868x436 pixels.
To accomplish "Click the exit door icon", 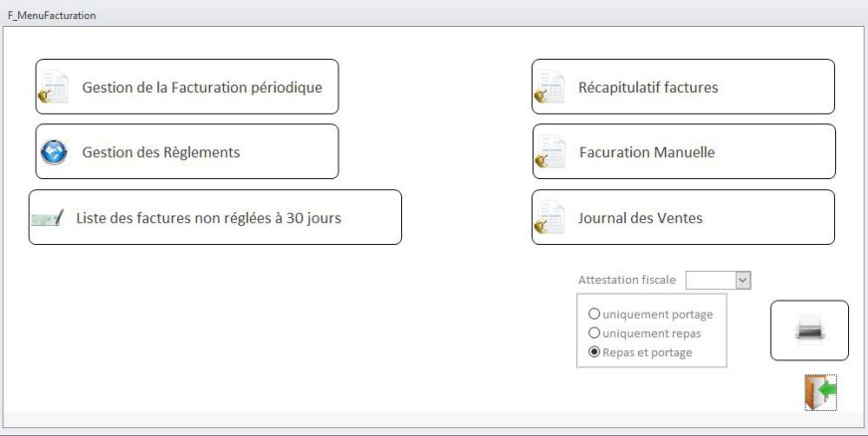I will [x=820, y=391].
